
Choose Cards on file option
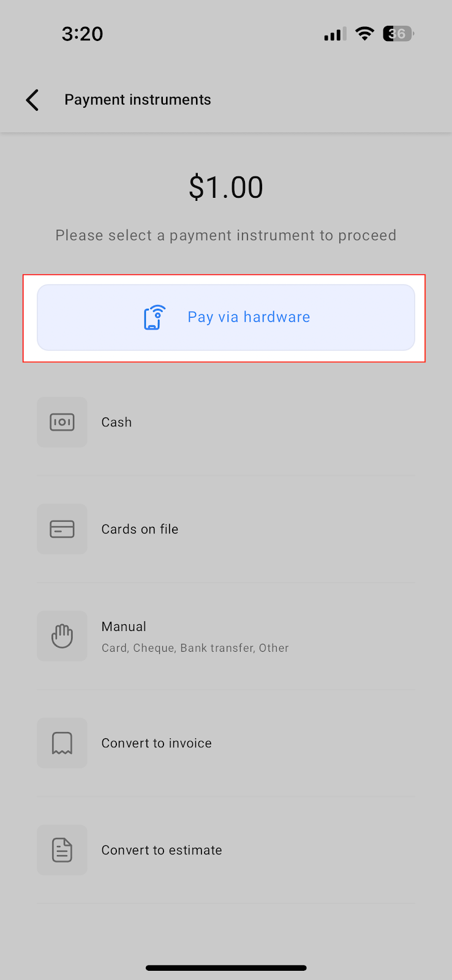click(x=226, y=529)
